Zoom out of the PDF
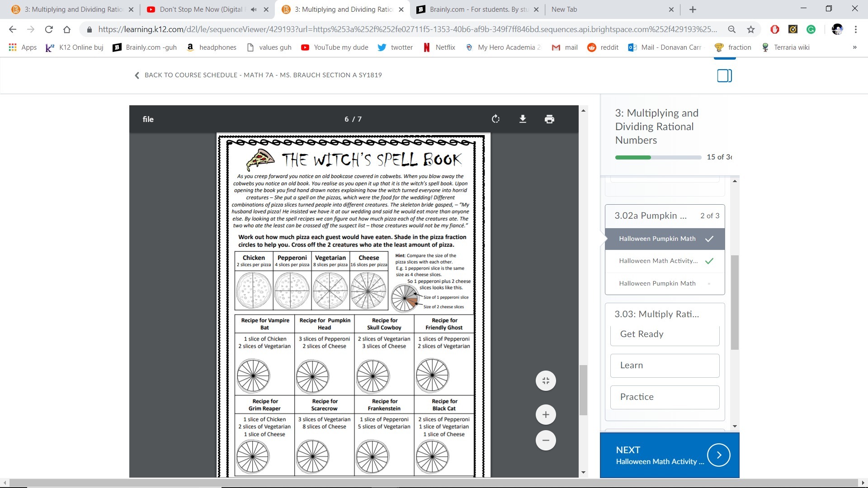This screenshot has height=488, width=868. coord(546,441)
